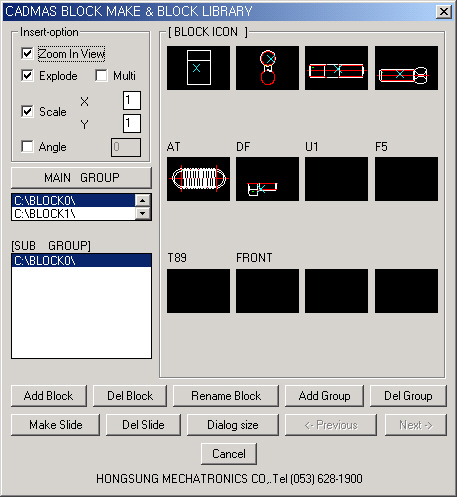Open the Dialog size option
Image resolution: width=457 pixels, height=497 pixels.
click(x=233, y=425)
